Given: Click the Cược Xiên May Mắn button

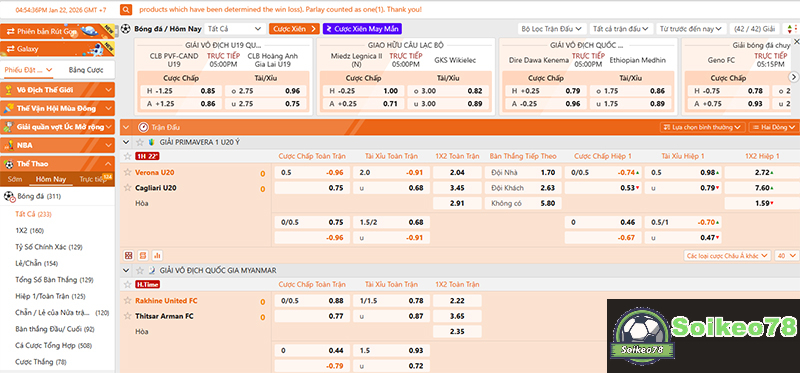Looking at the screenshot, I should point(363,29).
